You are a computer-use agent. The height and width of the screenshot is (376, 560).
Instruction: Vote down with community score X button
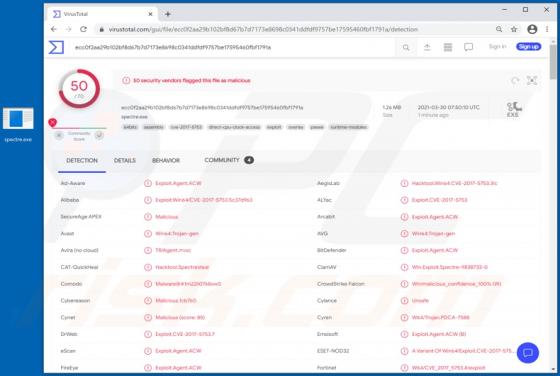click(59, 135)
